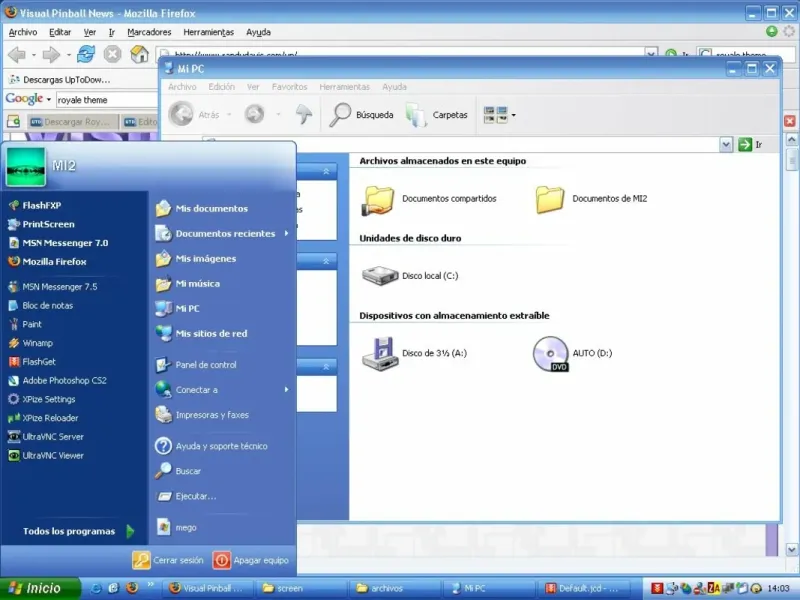This screenshot has width=800, height=600.
Task: Click Firefox stop button
Action: click(x=112, y=54)
